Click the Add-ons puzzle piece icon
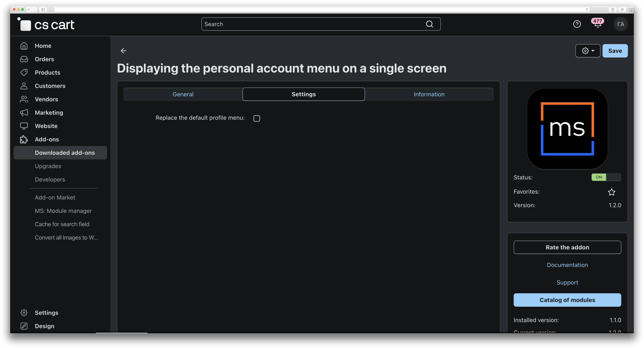The image size is (644, 348). tap(24, 140)
